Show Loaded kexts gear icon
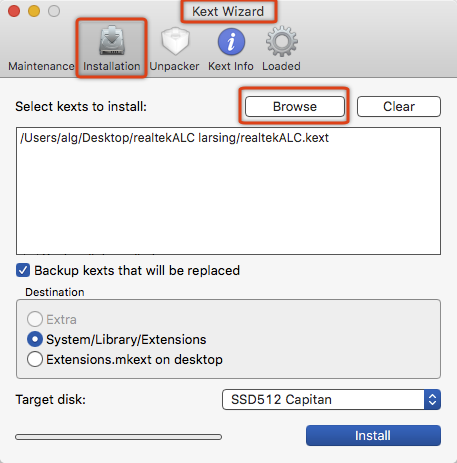The width and height of the screenshot is (457, 463). coord(282,42)
